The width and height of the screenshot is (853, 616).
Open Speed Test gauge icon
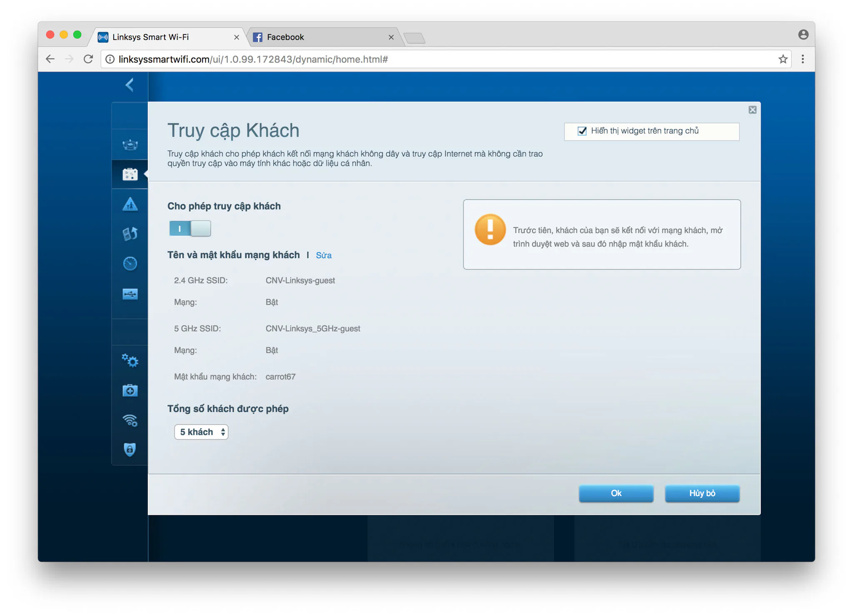pyautogui.click(x=130, y=263)
